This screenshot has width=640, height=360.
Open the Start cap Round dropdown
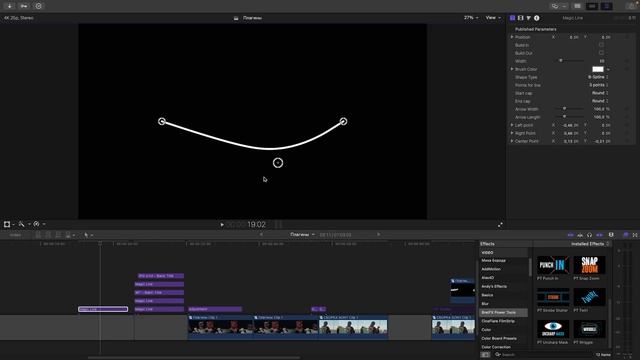pyautogui.click(x=600, y=93)
